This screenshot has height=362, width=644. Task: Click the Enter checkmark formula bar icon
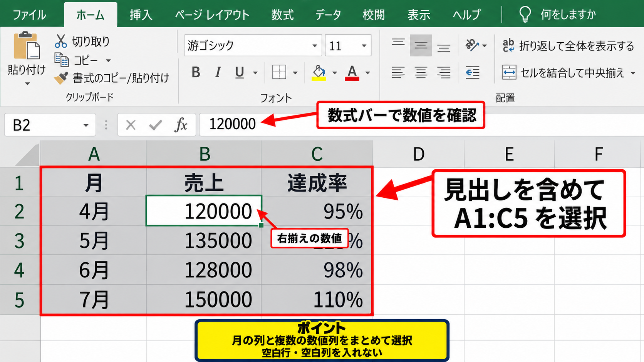coord(155,125)
